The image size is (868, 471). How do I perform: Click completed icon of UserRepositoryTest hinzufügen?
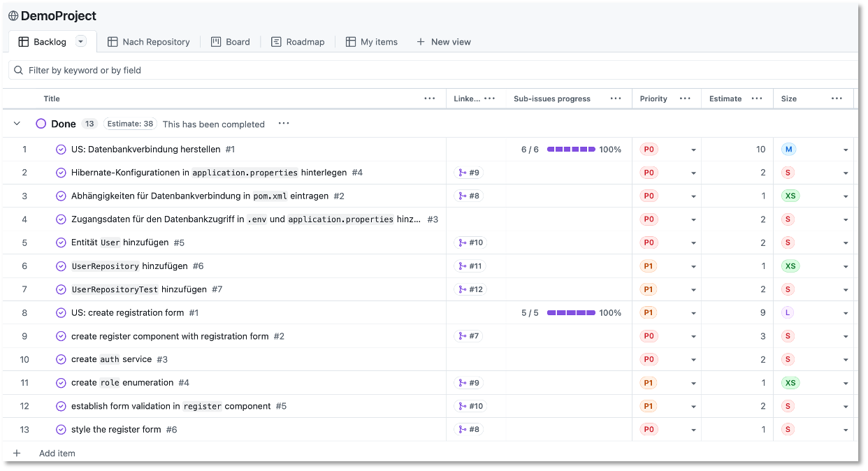[x=61, y=289]
